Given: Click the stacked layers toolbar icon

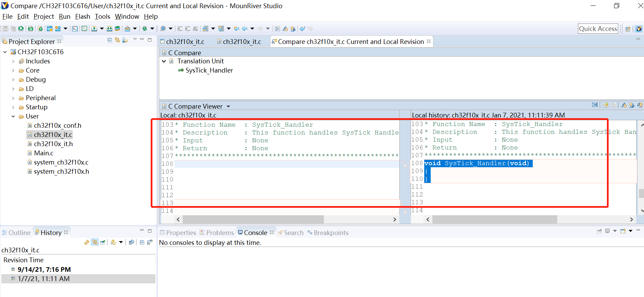Looking at the screenshot, I should click(x=117, y=29).
